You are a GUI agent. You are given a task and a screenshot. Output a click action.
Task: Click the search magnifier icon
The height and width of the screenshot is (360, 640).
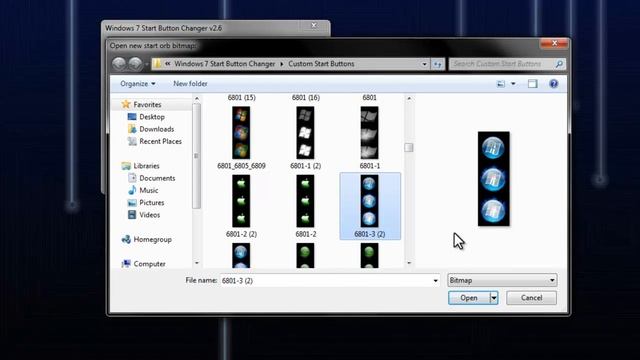point(559,64)
